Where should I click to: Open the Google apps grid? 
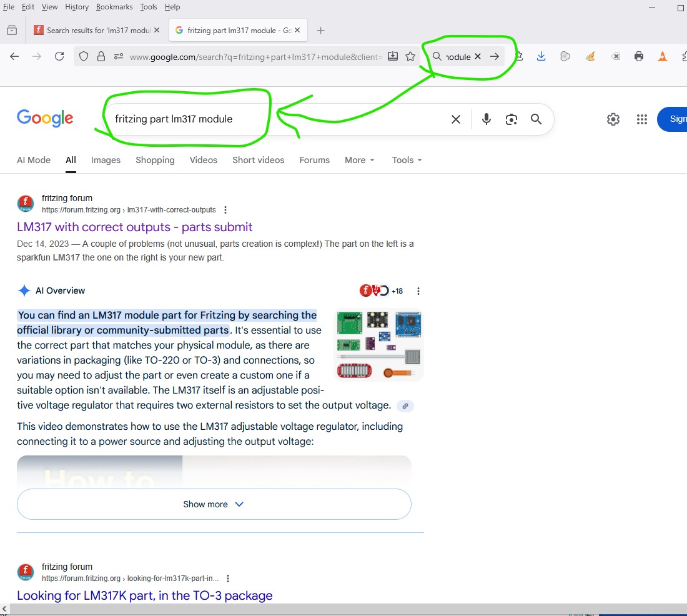pos(641,119)
